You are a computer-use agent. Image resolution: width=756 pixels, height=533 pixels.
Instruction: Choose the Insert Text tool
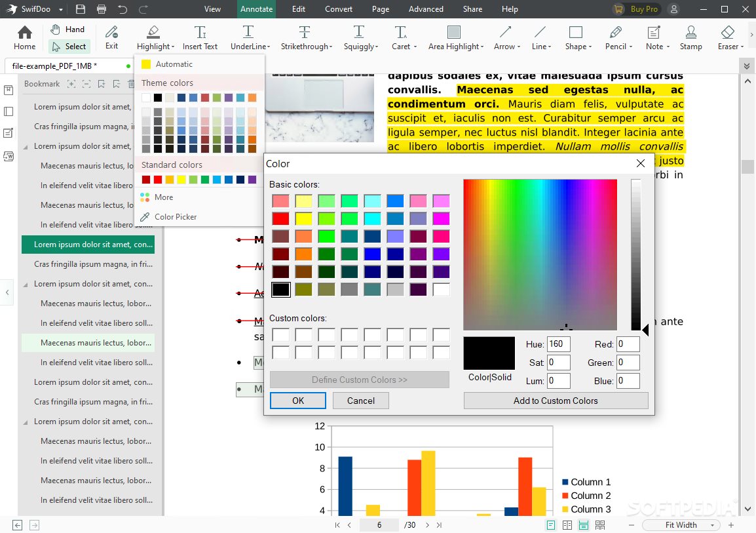(x=200, y=37)
